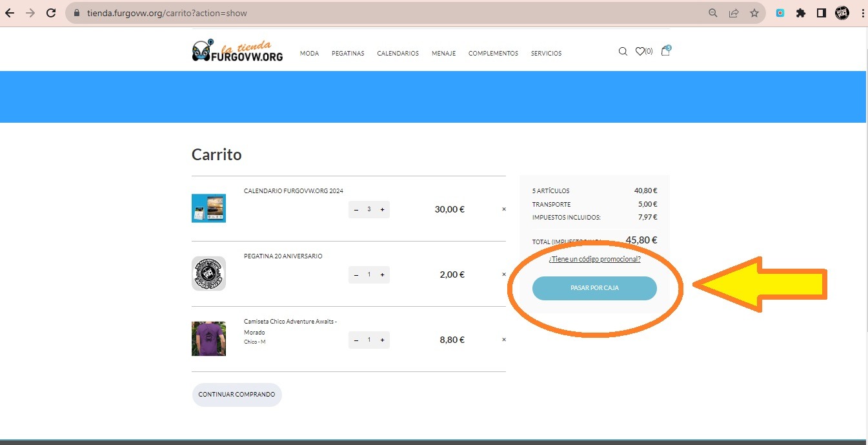The height and width of the screenshot is (445, 868).
Task: Click the purple t-shirt thumbnail
Action: [208, 339]
